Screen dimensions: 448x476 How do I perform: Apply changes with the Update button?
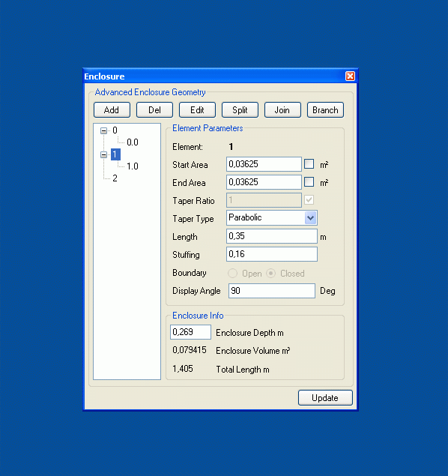click(x=325, y=398)
